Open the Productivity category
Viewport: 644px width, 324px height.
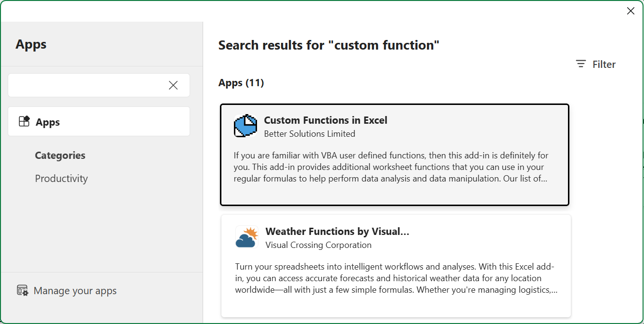pos(61,179)
